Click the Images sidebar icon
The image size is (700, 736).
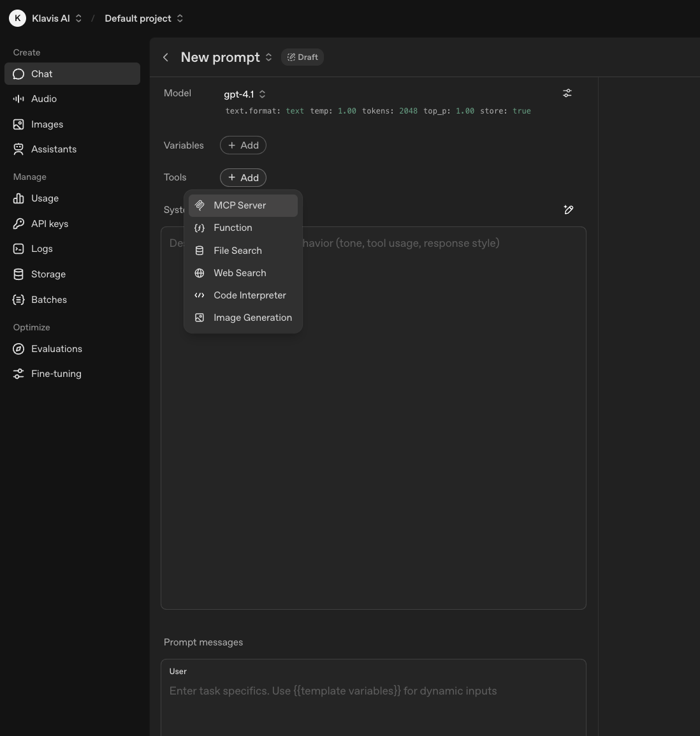click(x=18, y=124)
